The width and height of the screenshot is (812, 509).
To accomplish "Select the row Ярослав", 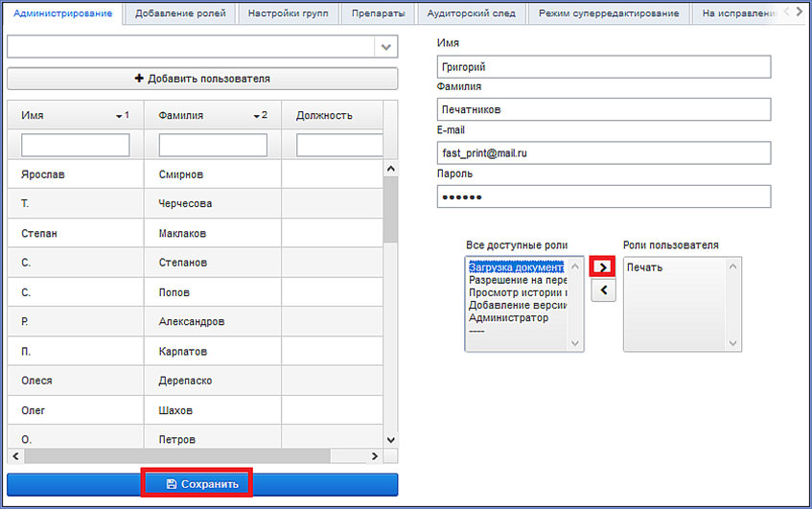I will tap(196, 174).
